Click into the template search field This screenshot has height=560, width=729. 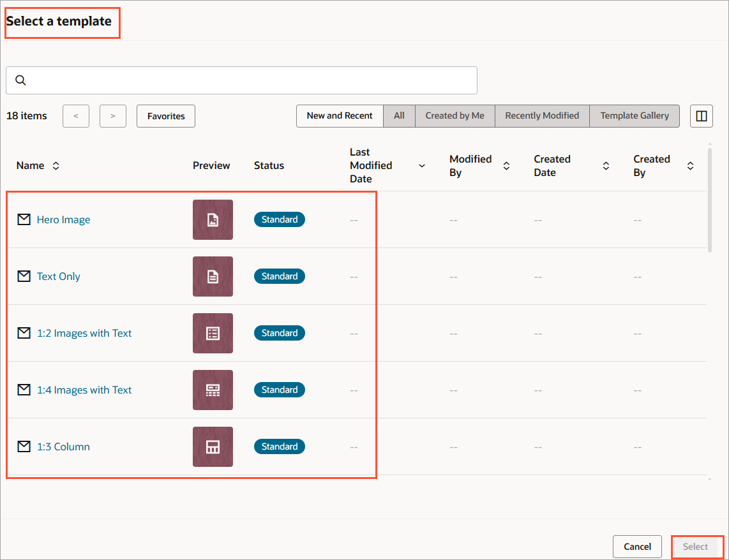tap(249, 80)
